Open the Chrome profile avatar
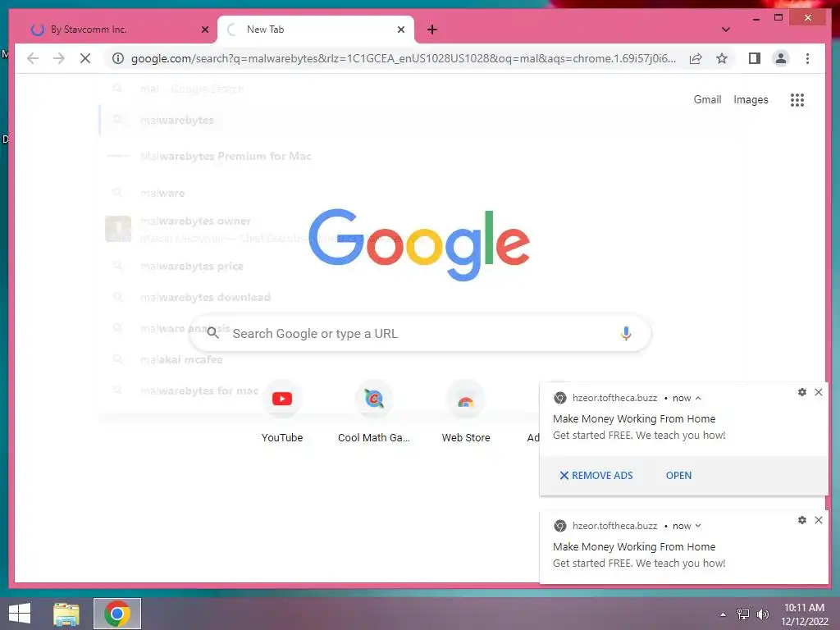 tap(781, 58)
